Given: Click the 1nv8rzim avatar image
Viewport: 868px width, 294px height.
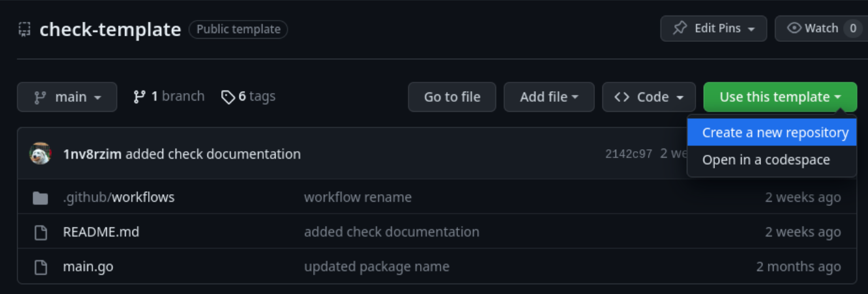Looking at the screenshot, I should click(41, 154).
